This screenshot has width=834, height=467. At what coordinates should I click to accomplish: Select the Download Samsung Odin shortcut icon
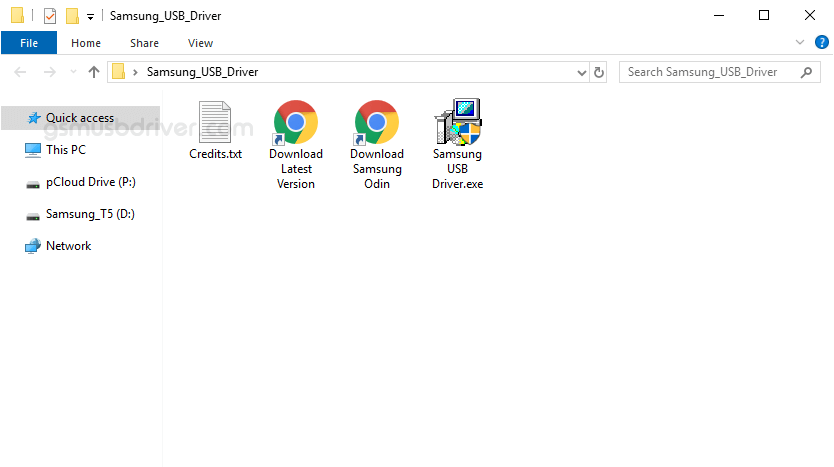click(377, 122)
